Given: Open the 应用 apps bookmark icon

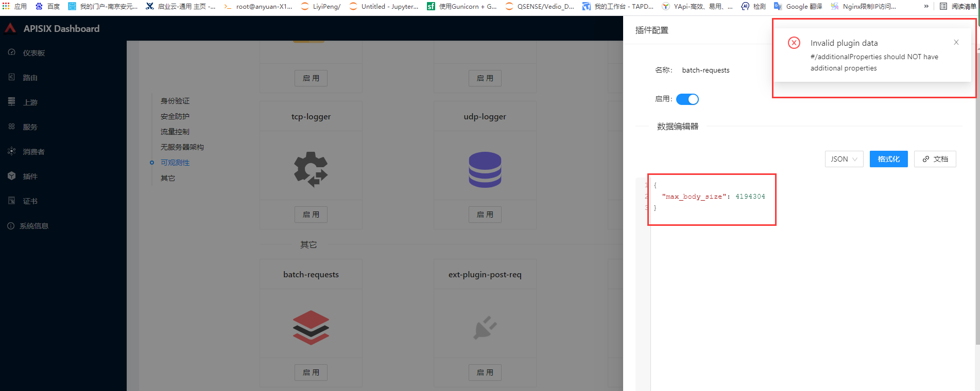Looking at the screenshot, I should coord(6,6).
